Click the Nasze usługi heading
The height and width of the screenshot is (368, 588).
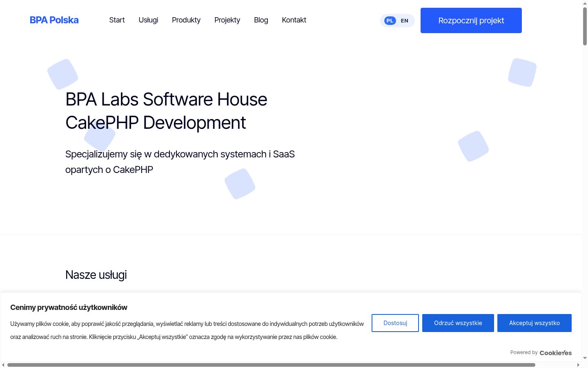96,275
